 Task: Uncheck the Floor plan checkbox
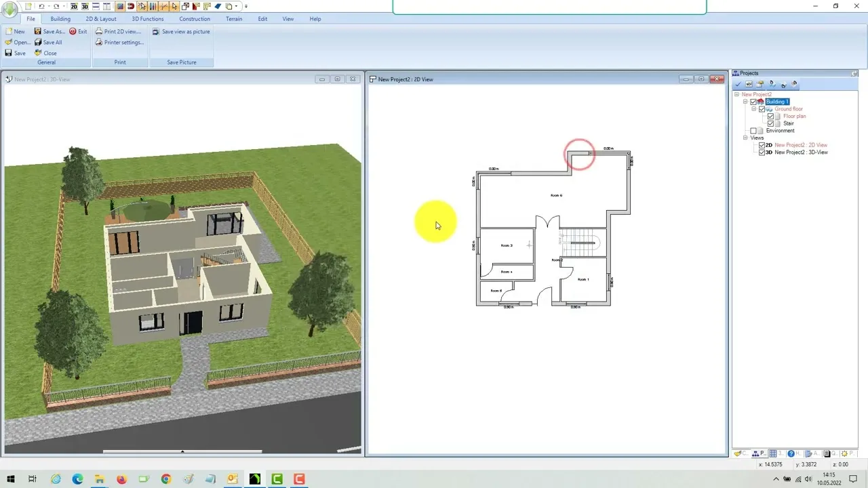(770, 117)
